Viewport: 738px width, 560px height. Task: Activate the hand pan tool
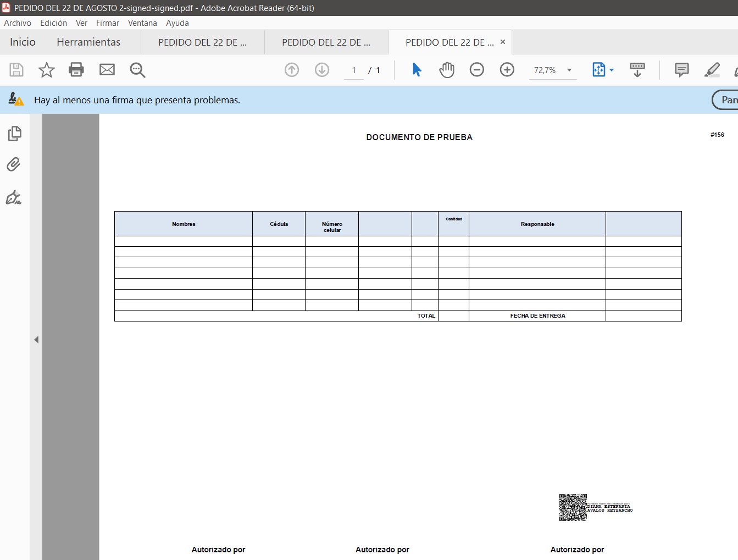coord(447,70)
